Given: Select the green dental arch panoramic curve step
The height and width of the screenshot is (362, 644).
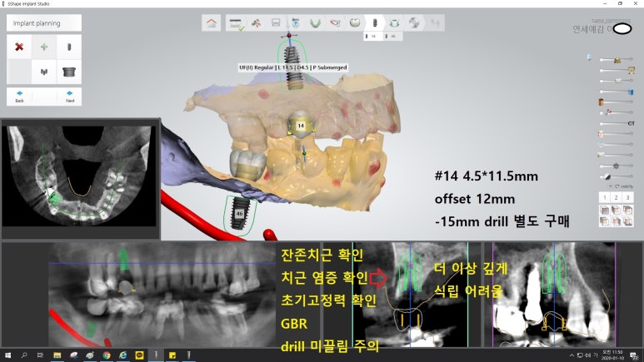Looking at the screenshot, I should click(315, 23).
